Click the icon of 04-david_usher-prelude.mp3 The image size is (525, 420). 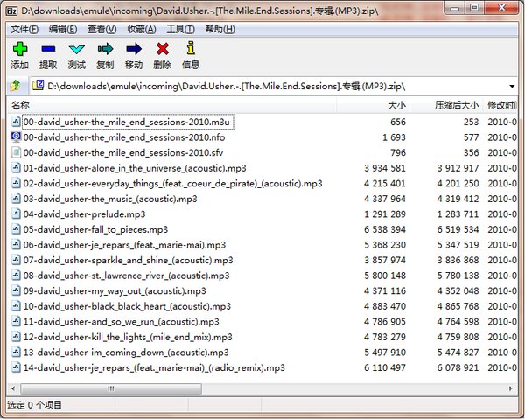16,213
